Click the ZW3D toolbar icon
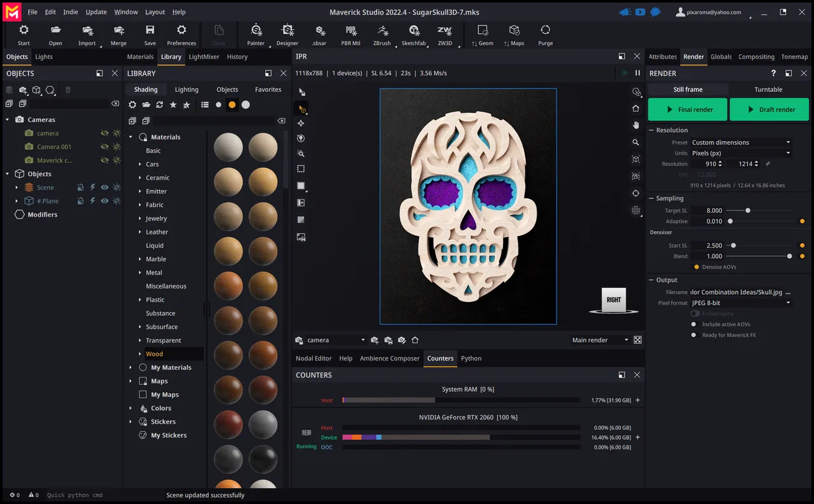 [445, 35]
